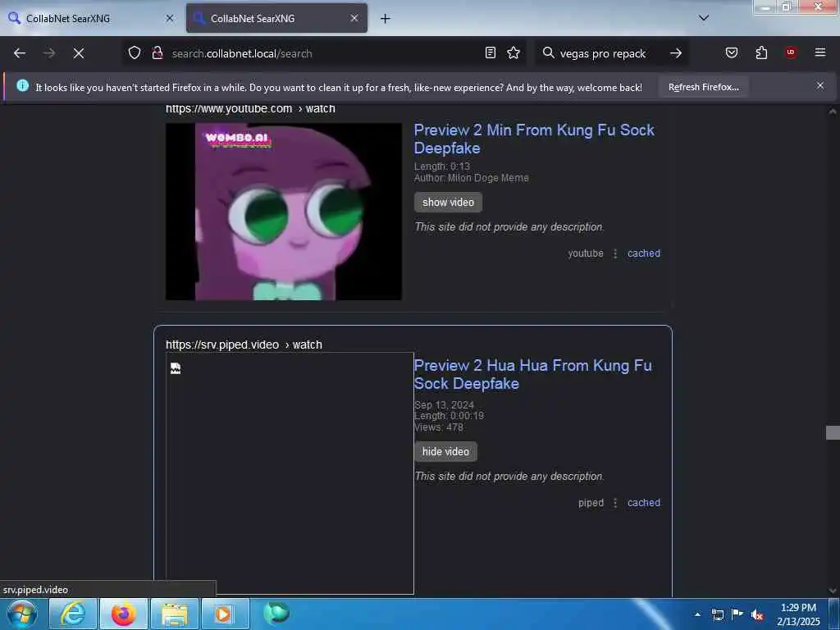Open the network tray icon

click(718, 614)
